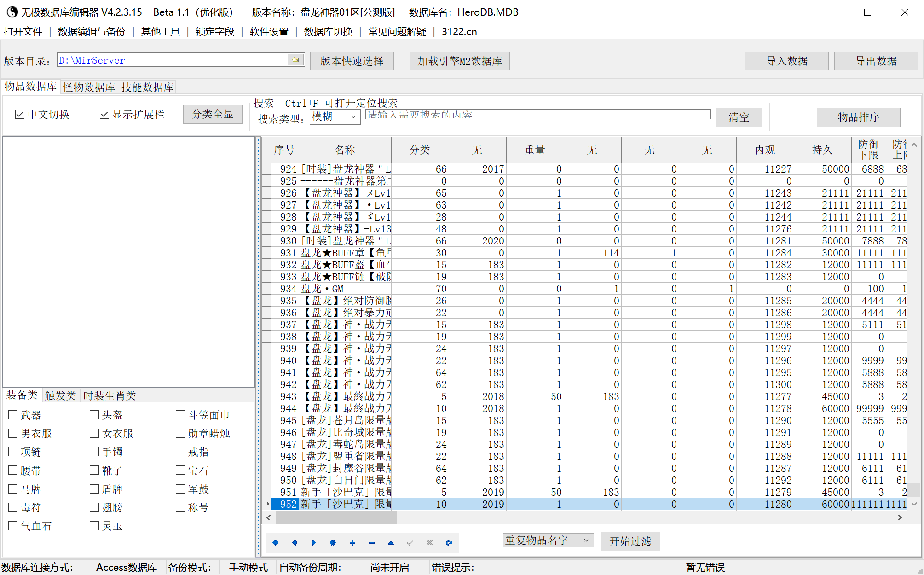924x575 pixels.
Task: Toggle the 显示扩展栏 checkbox
Action: tap(104, 114)
